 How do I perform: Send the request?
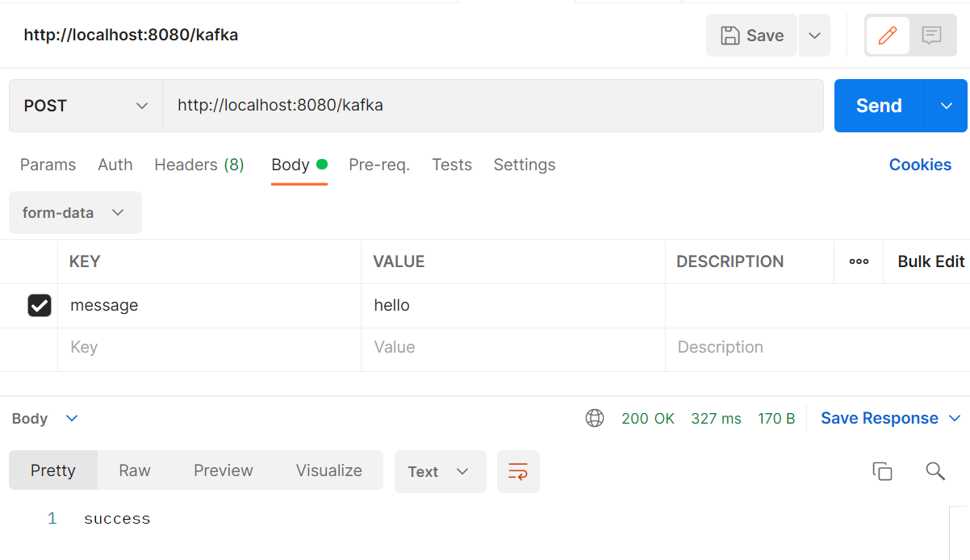pos(879,106)
